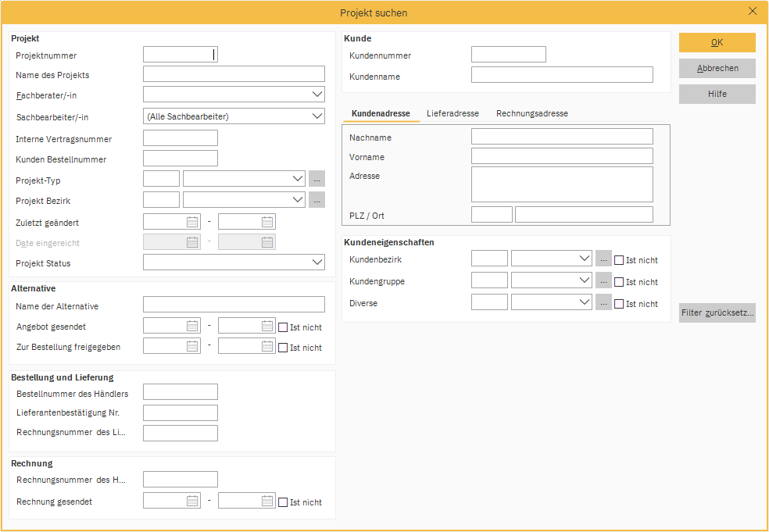Image resolution: width=769 pixels, height=532 pixels.
Task: Switch to the Lieferadresse tab
Action: tap(452, 113)
